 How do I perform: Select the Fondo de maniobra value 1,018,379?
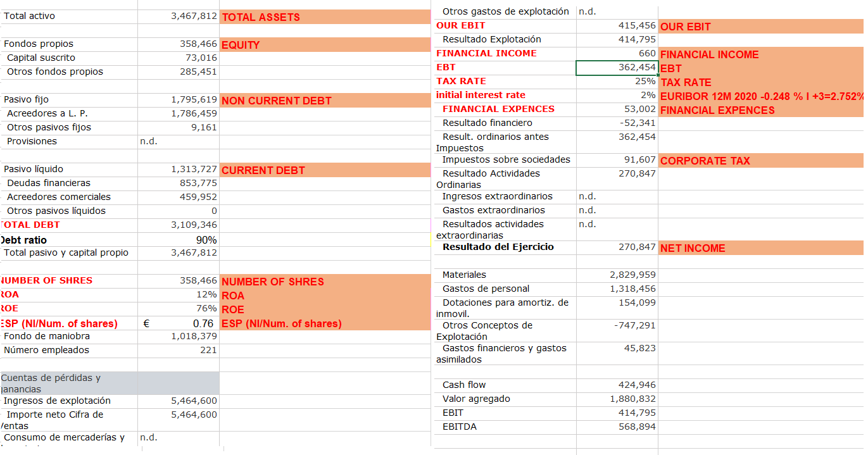pos(190,336)
